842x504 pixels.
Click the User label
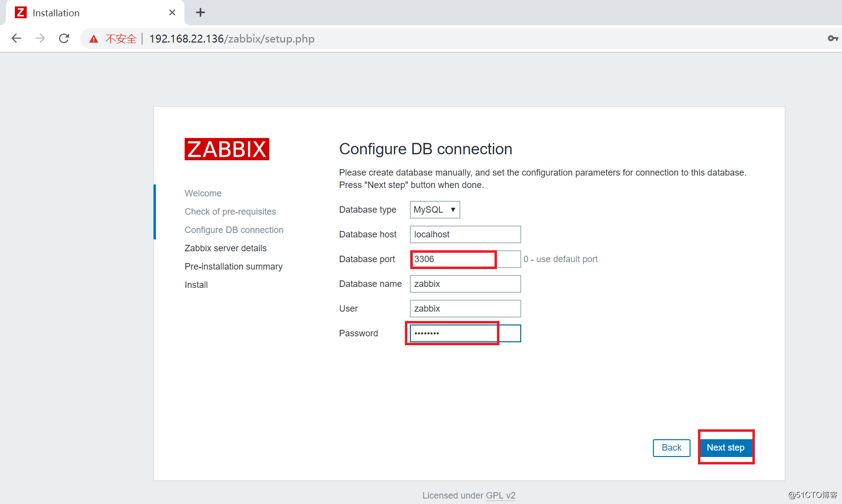pos(348,309)
